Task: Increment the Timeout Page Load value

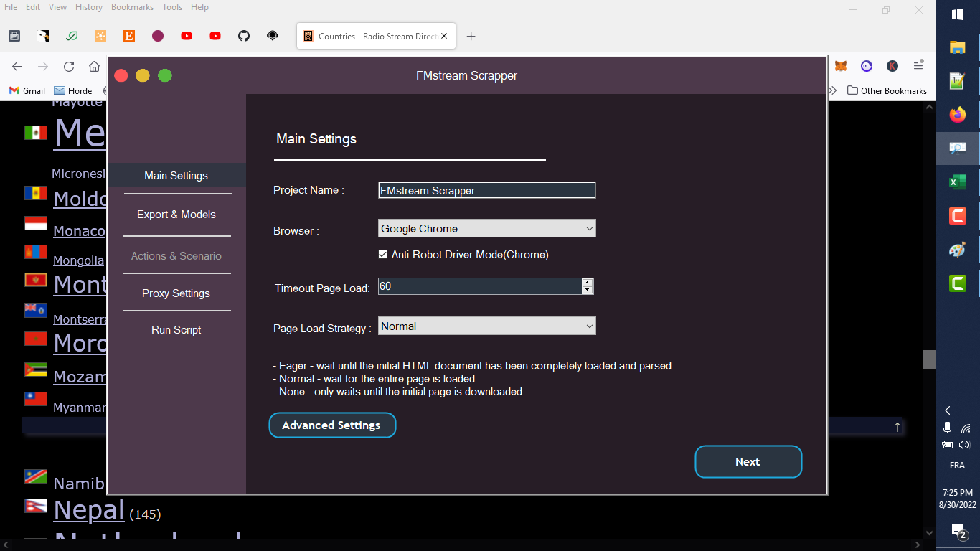Action: pos(588,283)
